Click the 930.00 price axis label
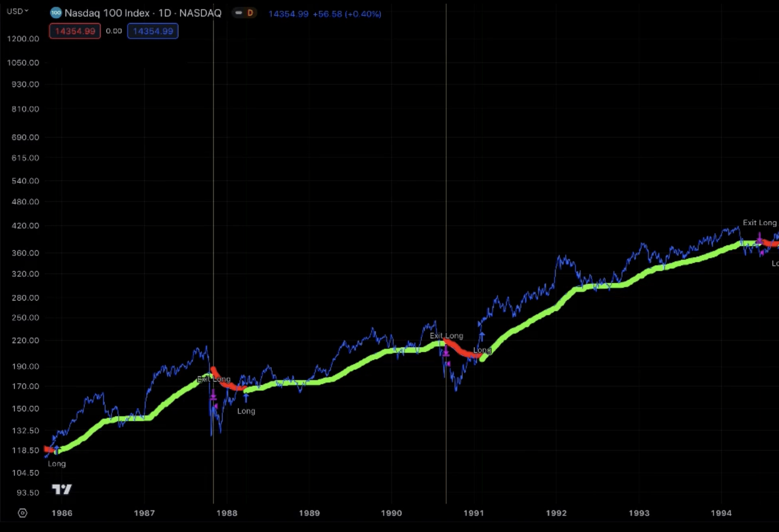779x532 pixels. [25, 84]
